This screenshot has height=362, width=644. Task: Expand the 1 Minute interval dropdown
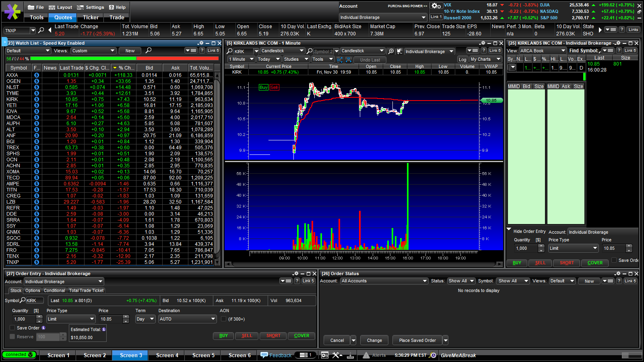click(241, 59)
